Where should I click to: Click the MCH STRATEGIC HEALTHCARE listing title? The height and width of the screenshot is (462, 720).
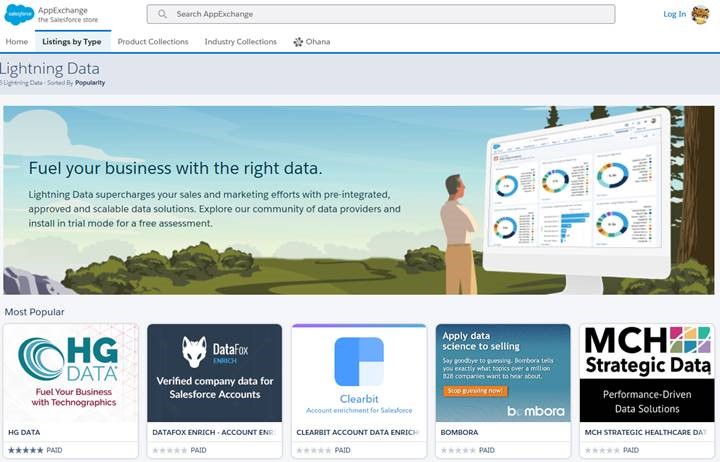(x=647, y=433)
